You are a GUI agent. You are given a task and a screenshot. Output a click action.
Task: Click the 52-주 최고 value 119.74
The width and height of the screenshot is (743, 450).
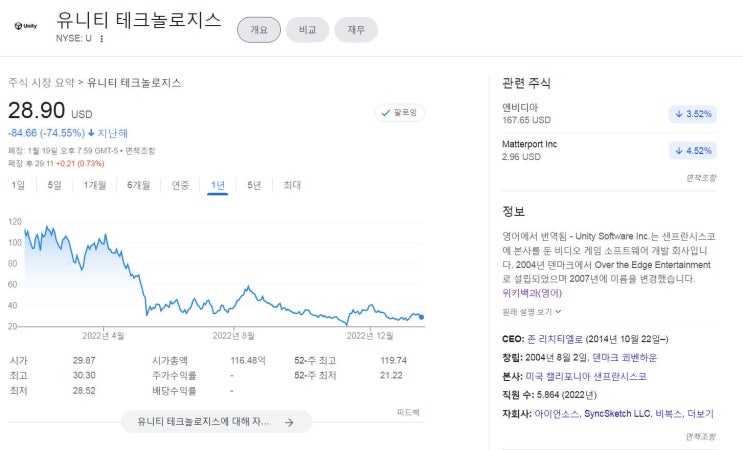tap(393, 360)
